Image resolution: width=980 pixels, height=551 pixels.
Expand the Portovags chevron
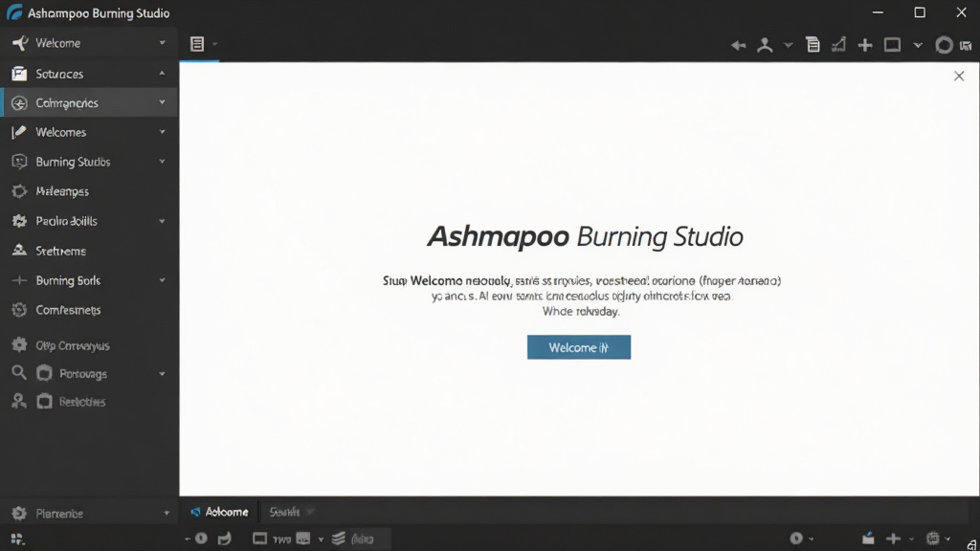click(x=162, y=374)
